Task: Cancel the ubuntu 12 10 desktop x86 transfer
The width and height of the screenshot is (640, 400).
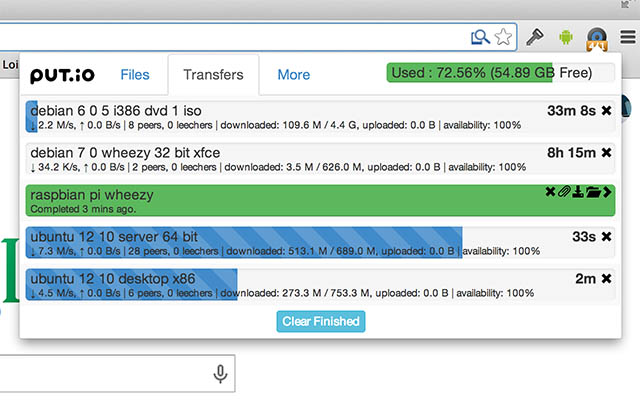Action: point(606,279)
